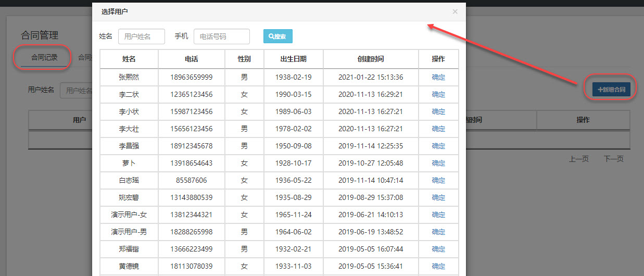Pick 确定 in the 萝卜 row
This screenshot has width=644, height=276.
(438, 163)
